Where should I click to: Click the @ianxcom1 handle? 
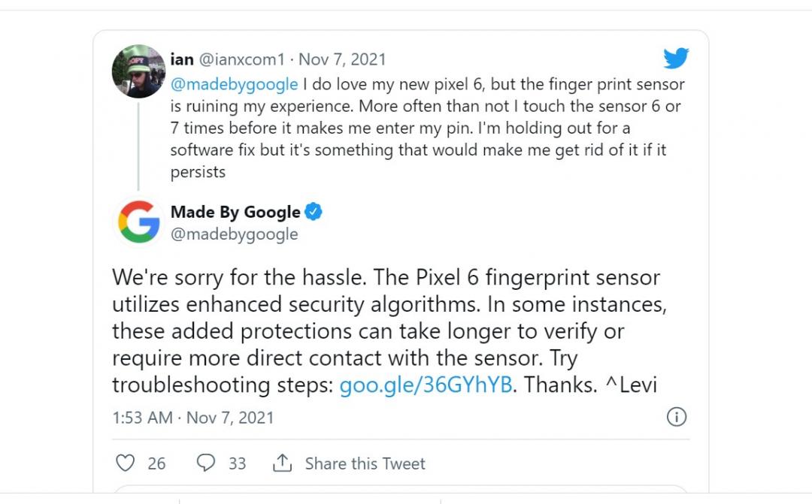244,59
